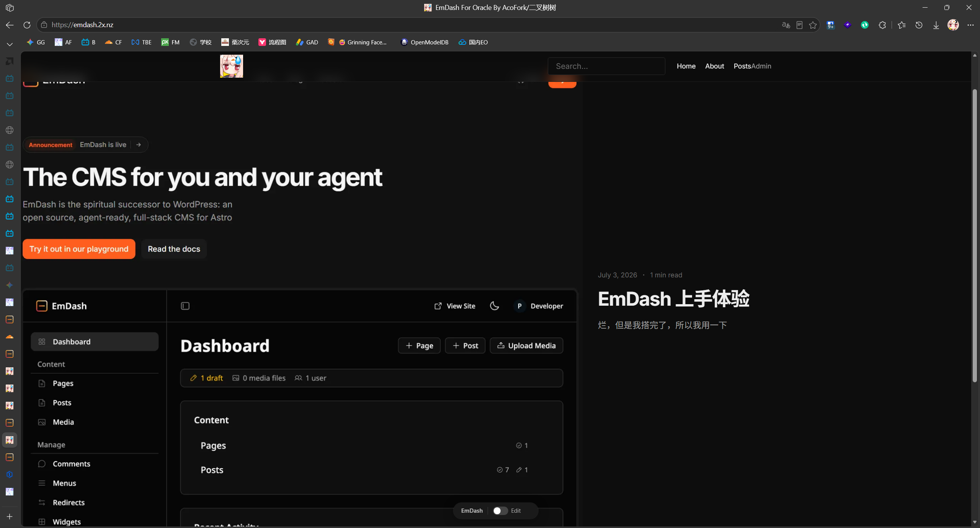Open the CF Cloudflare bookmark
Screen dimensions: 980x528
[x=113, y=42]
